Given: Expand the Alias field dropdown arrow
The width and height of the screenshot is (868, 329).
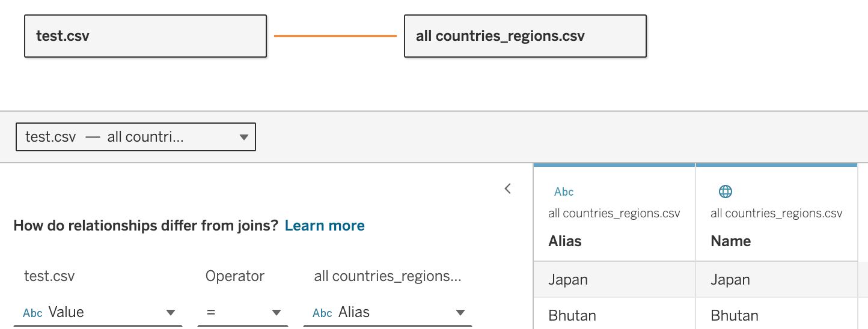Looking at the screenshot, I should [x=460, y=313].
